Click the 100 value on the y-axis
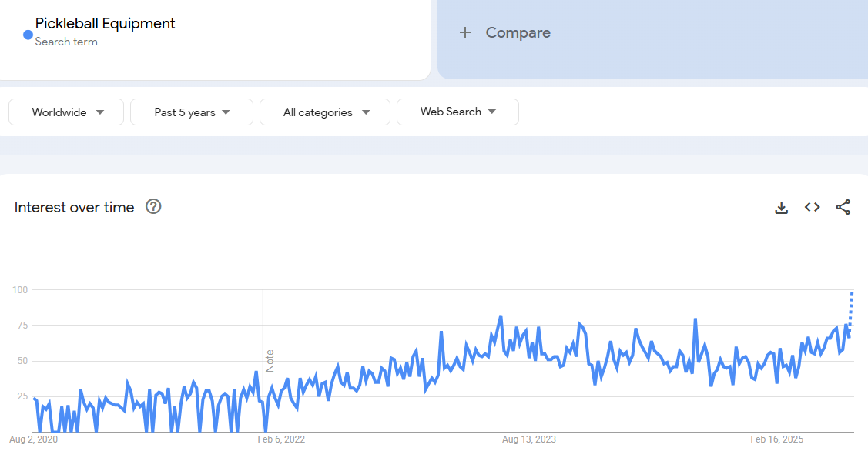The height and width of the screenshot is (461, 868). point(20,289)
